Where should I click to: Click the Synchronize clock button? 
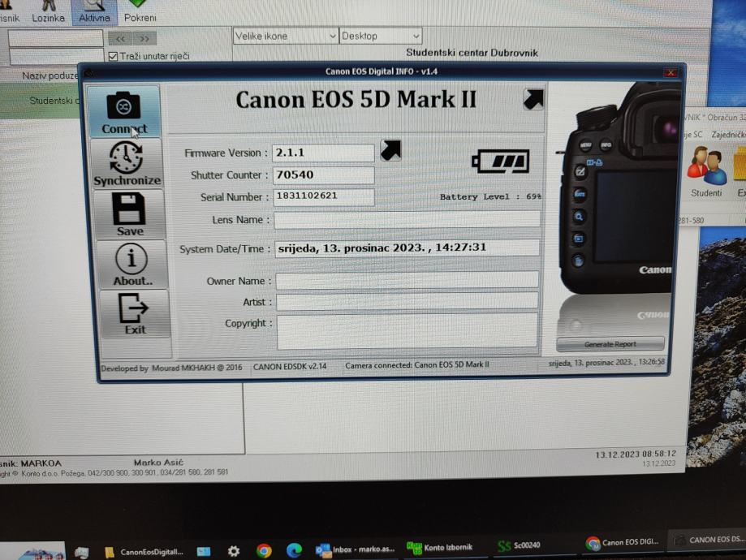coord(127,164)
